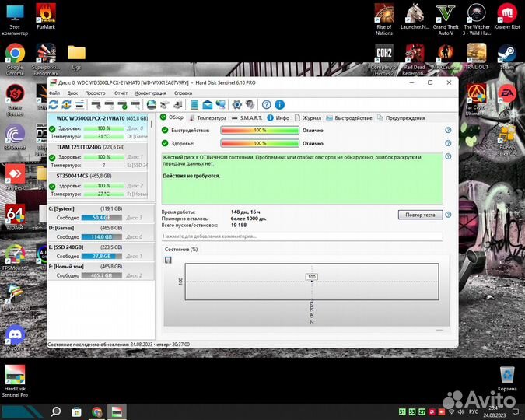Open the blue report sheet toolbar icon
Screen dimensions: 525x420
(194, 105)
